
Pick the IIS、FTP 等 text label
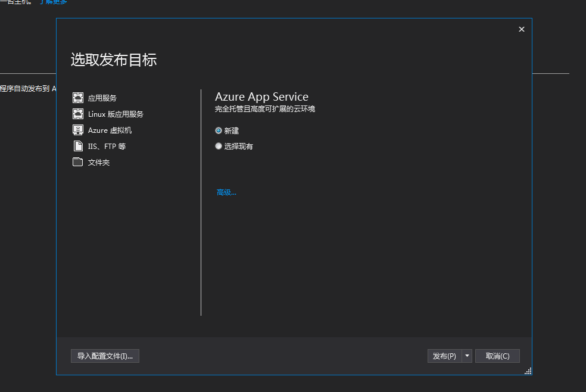pyautogui.click(x=107, y=147)
